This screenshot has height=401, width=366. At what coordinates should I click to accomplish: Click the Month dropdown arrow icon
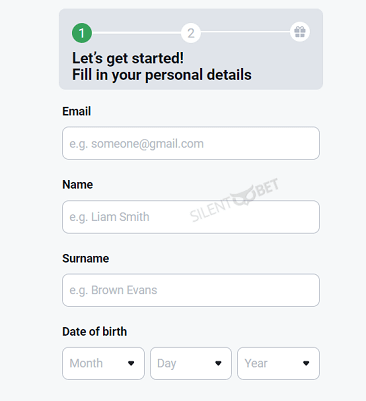pos(131,363)
